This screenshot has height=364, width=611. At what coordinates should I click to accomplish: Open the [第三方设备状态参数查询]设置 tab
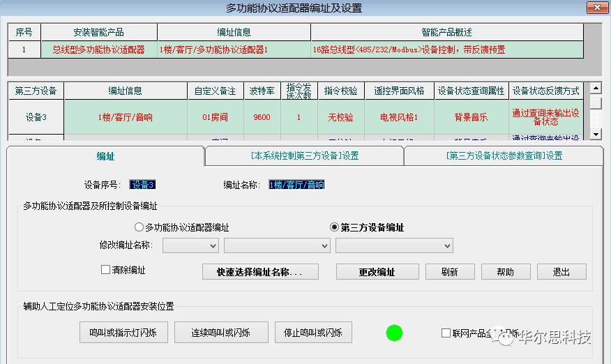coord(504,156)
